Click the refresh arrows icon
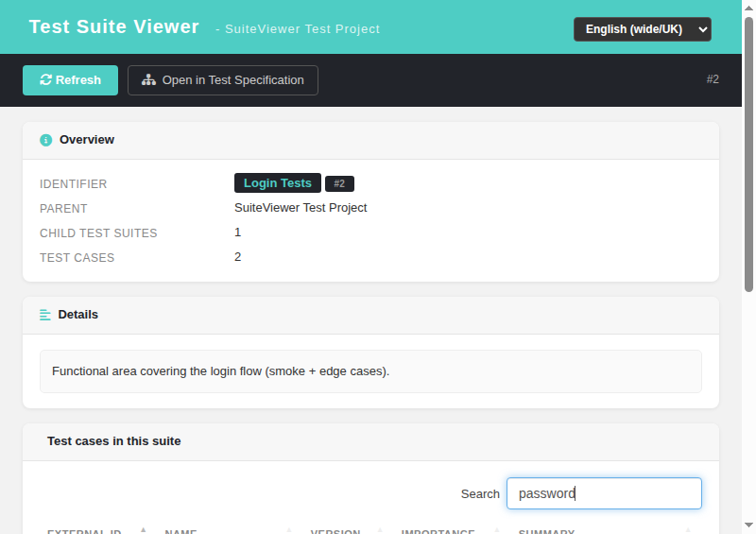Screen dimensions: 756x534 tap(45, 79)
